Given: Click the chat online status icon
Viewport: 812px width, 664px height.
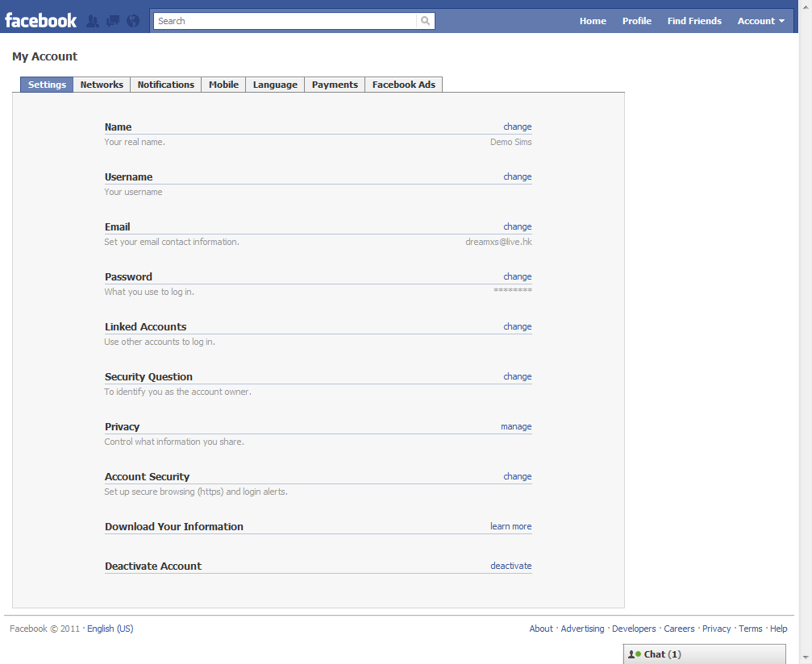Looking at the screenshot, I should (635, 654).
